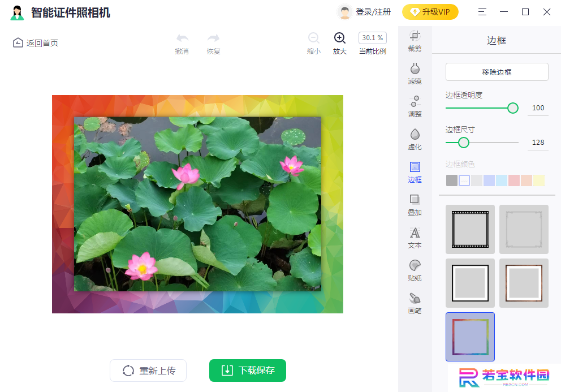Viewport: 561px width, 392px height.
Task: Click the 撤消 undo icon
Action: (182, 38)
